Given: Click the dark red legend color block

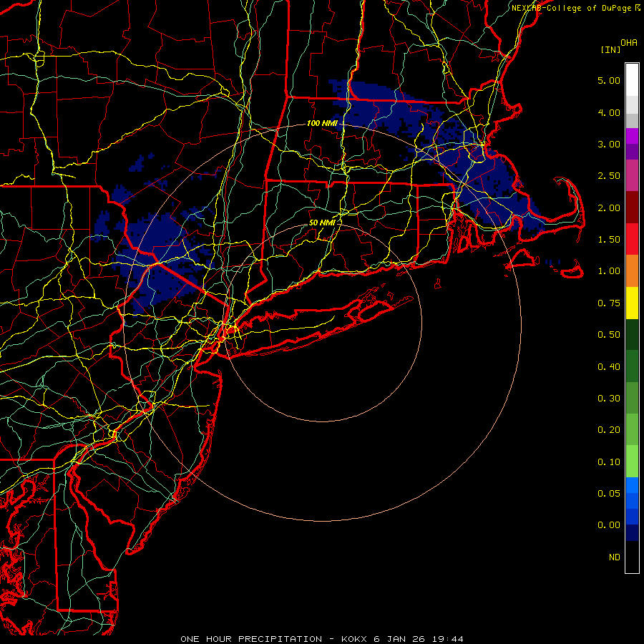Looking at the screenshot, I should click(x=632, y=208).
